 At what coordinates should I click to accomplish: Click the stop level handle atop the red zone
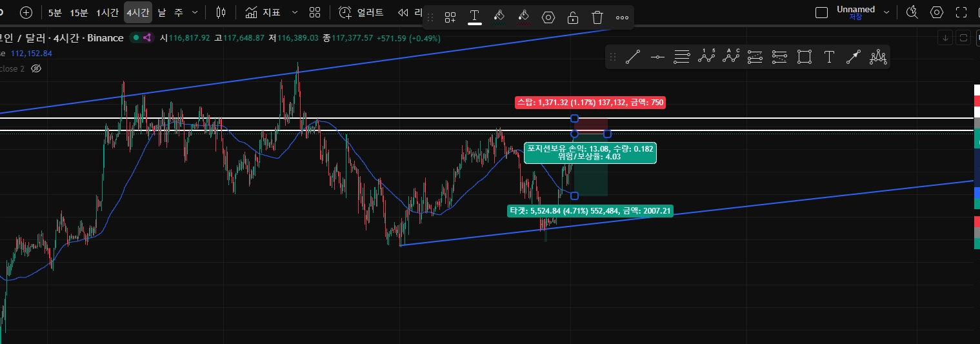pyautogui.click(x=574, y=118)
